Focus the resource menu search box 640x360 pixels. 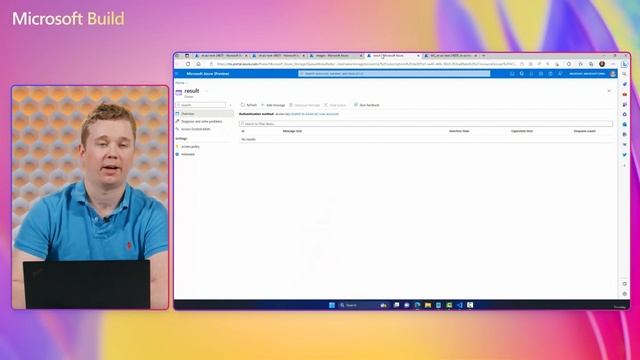click(x=200, y=105)
